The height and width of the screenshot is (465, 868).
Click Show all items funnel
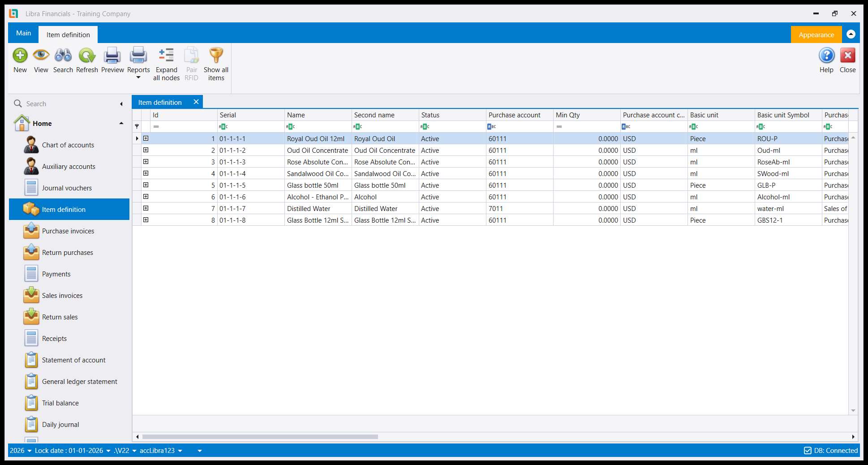[216, 64]
